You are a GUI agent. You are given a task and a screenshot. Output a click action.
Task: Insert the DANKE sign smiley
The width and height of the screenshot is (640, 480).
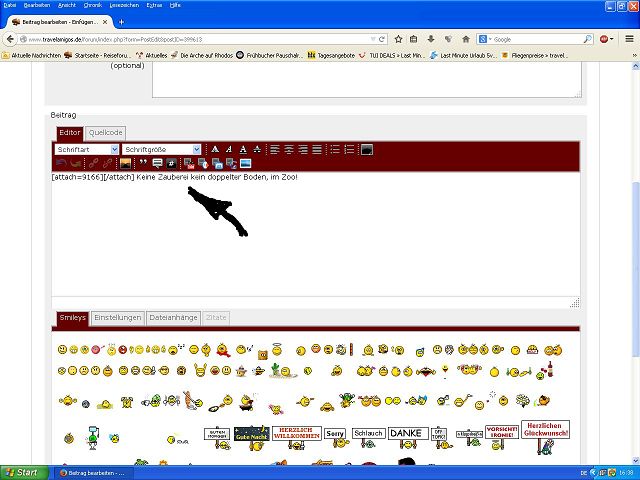pyautogui.click(x=408, y=434)
